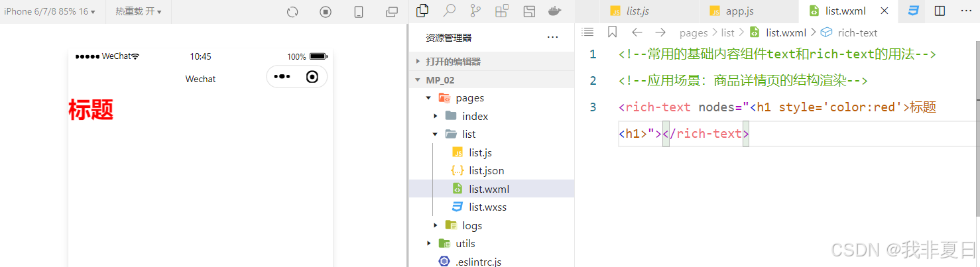980x267 pixels.
Task: Open the CSS file tab icon
Action: point(914,11)
